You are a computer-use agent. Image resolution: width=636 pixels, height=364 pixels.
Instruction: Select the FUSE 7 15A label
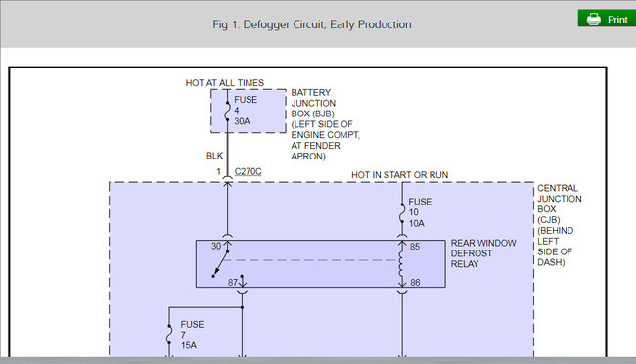tap(192, 335)
